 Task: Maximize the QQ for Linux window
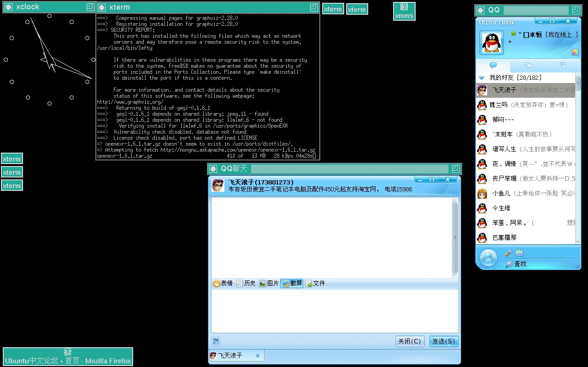tap(552, 21)
